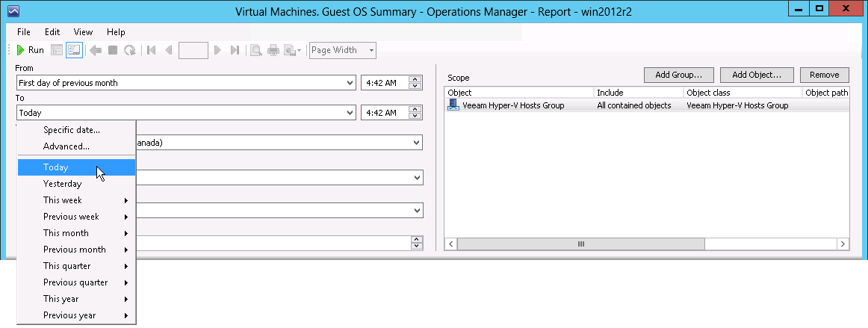Screen dimensions: 868x328
Task: Decrease the To time with the down spinner
Action: 415,116
